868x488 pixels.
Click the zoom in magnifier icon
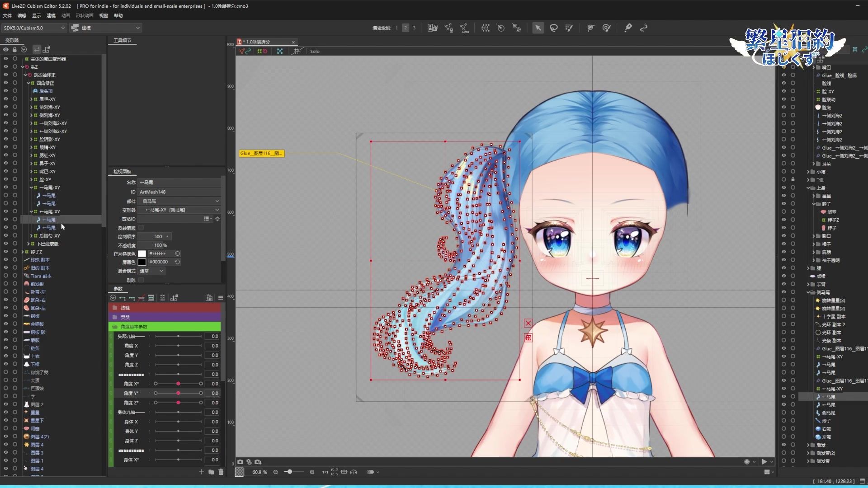[312, 472]
